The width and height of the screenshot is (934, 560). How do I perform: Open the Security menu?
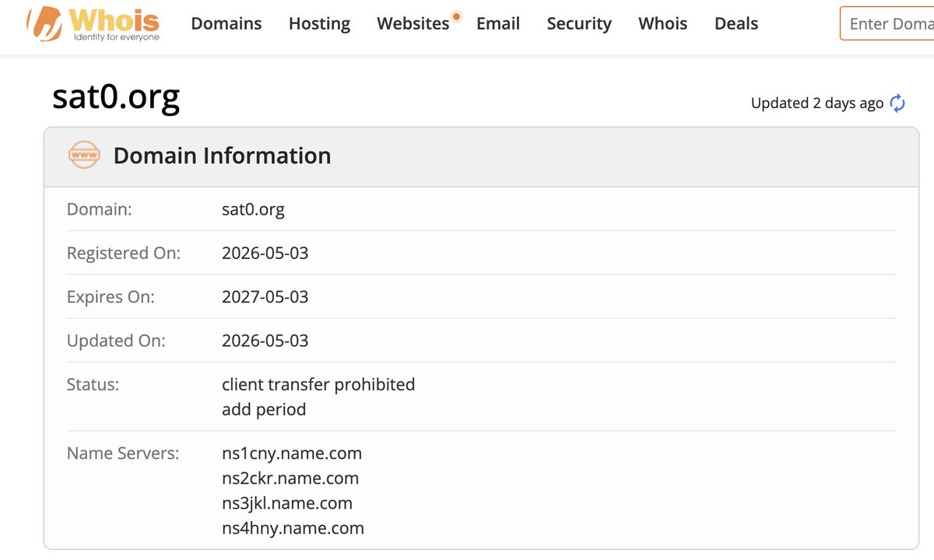[x=579, y=23]
